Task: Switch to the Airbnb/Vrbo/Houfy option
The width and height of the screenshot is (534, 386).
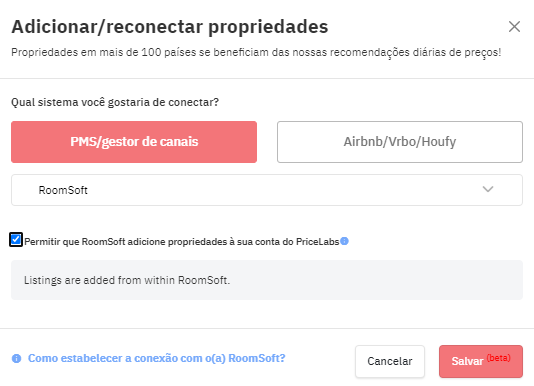Action: point(400,142)
